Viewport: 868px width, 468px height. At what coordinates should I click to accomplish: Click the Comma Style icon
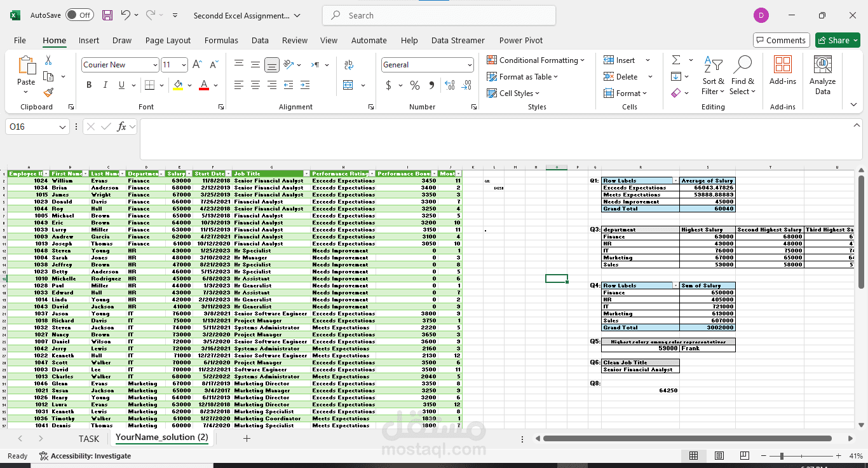click(x=431, y=85)
